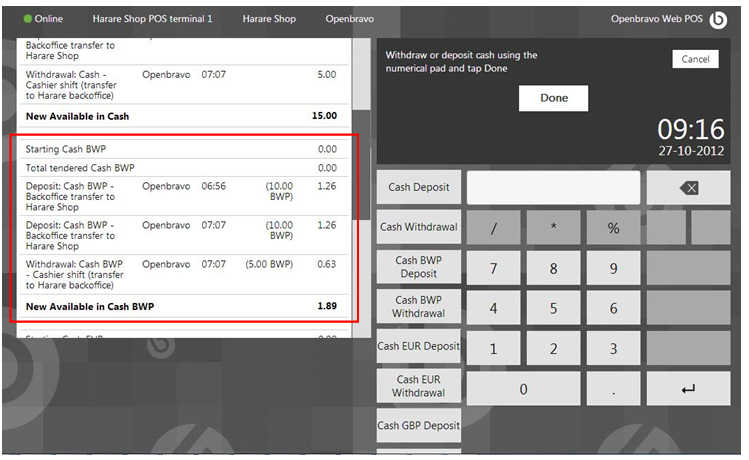The width and height of the screenshot is (749, 460).
Task: Tap the decimal point key
Action: (x=613, y=389)
